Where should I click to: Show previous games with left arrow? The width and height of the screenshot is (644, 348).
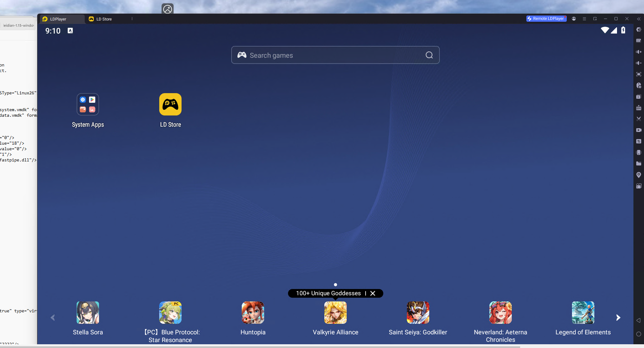pyautogui.click(x=53, y=318)
